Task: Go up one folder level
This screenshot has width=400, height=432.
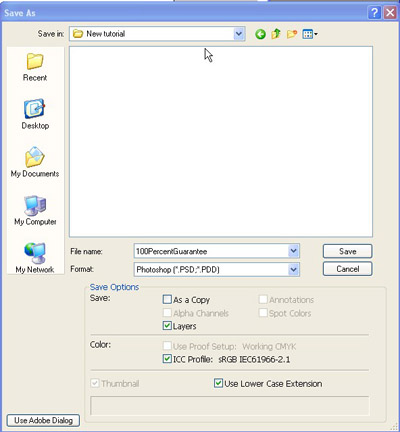Action: tap(276, 34)
